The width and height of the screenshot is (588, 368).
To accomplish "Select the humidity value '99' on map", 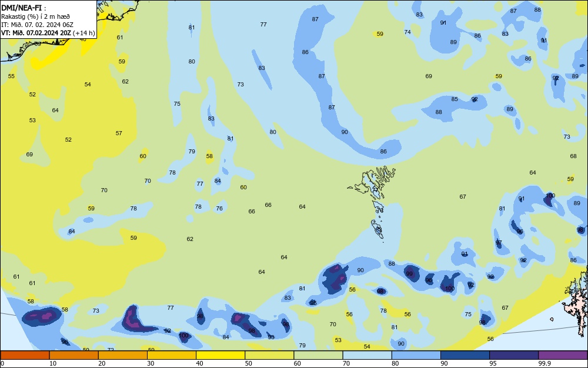I will (x=409, y=274).
